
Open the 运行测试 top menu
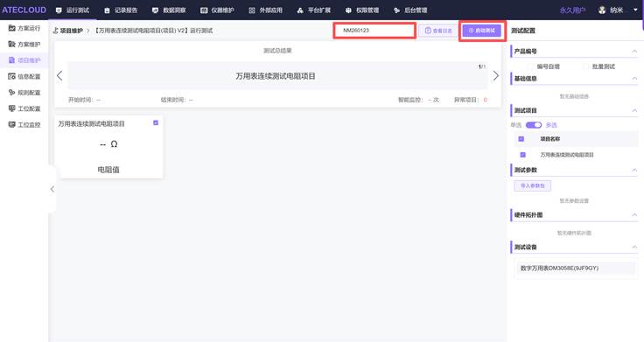(73, 10)
